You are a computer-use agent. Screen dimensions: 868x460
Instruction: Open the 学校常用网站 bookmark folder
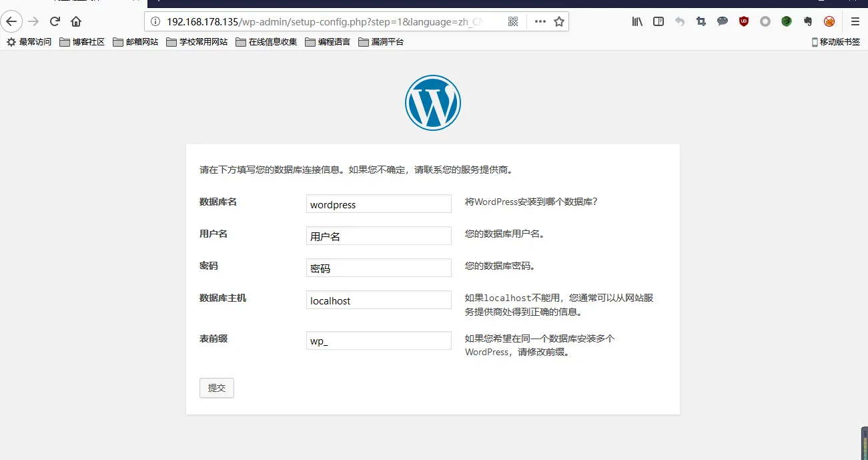pos(197,42)
